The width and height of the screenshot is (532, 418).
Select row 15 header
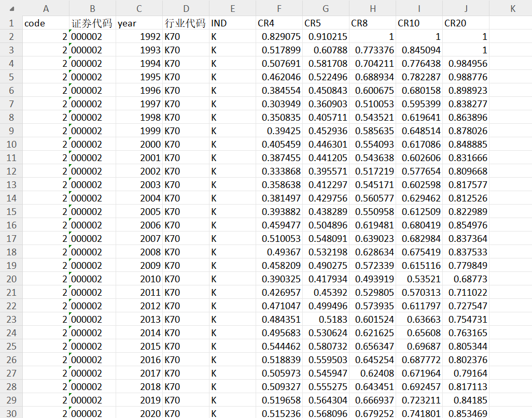11,211
